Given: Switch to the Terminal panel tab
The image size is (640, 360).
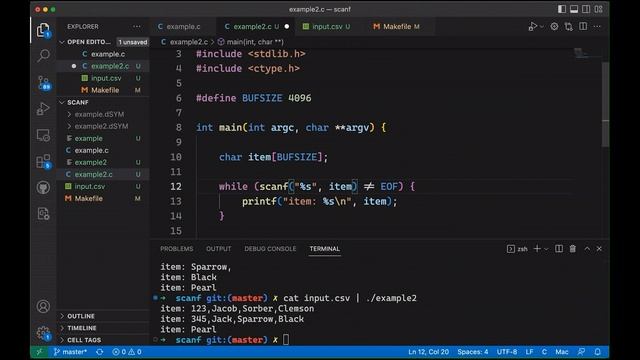Looking at the screenshot, I should (x=324, y=249).
